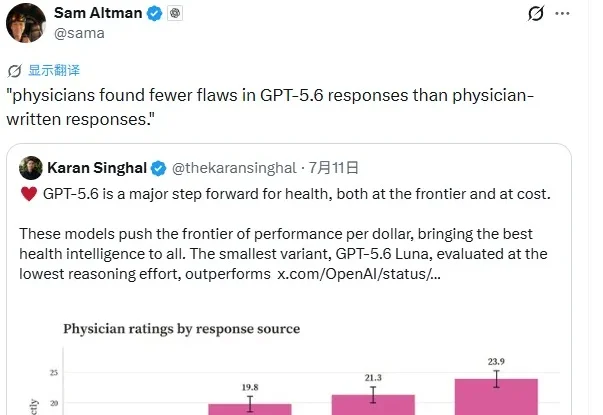Click the 显示翻译 show translation link
603x415 pixels.
(x=54, y=70)
